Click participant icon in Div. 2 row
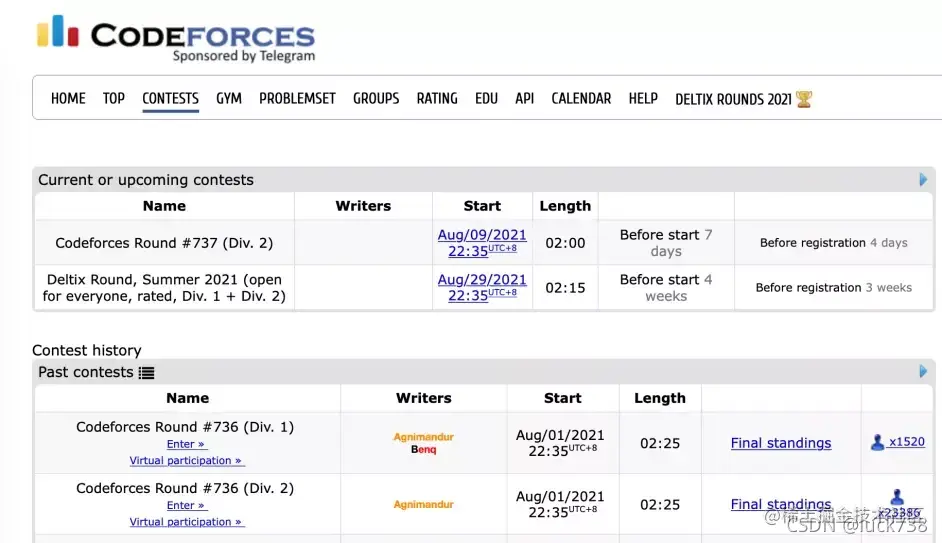The image size is (942, 543). coord(897,497)
